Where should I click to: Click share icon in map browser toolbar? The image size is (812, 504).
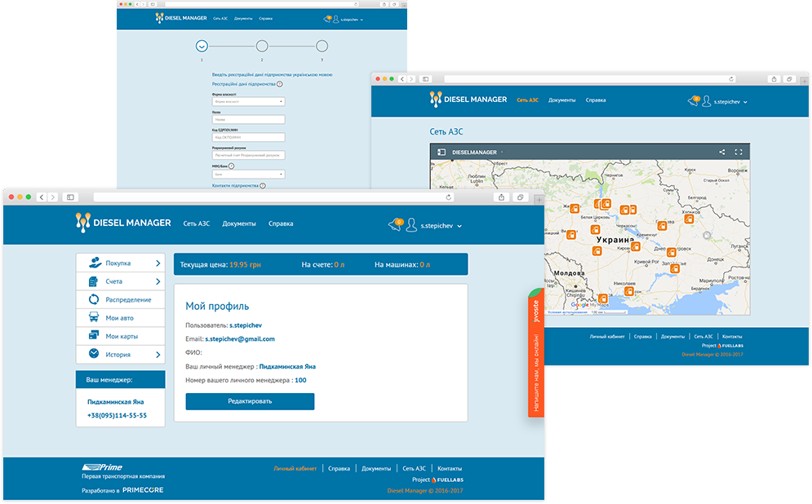pyautogui.click(x=774, y=79)
